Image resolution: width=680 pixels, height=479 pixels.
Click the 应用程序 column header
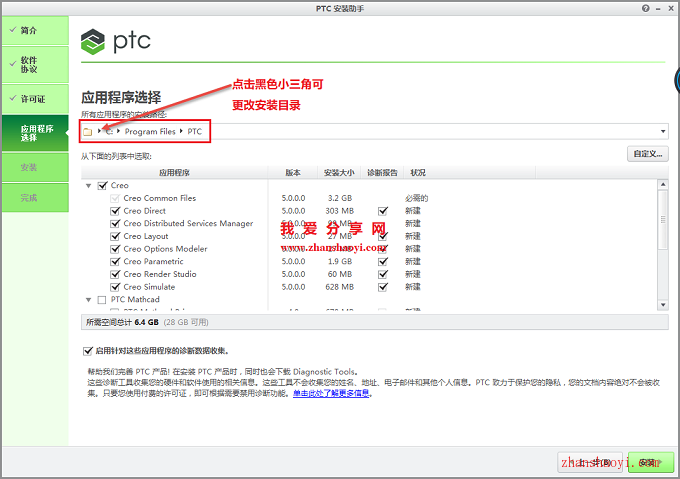[x=174, y=173]
